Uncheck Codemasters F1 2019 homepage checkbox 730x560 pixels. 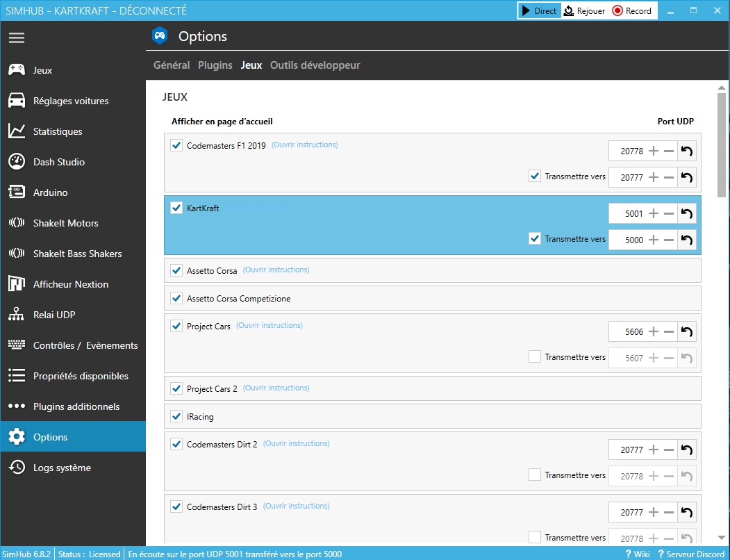coord(176,145)
